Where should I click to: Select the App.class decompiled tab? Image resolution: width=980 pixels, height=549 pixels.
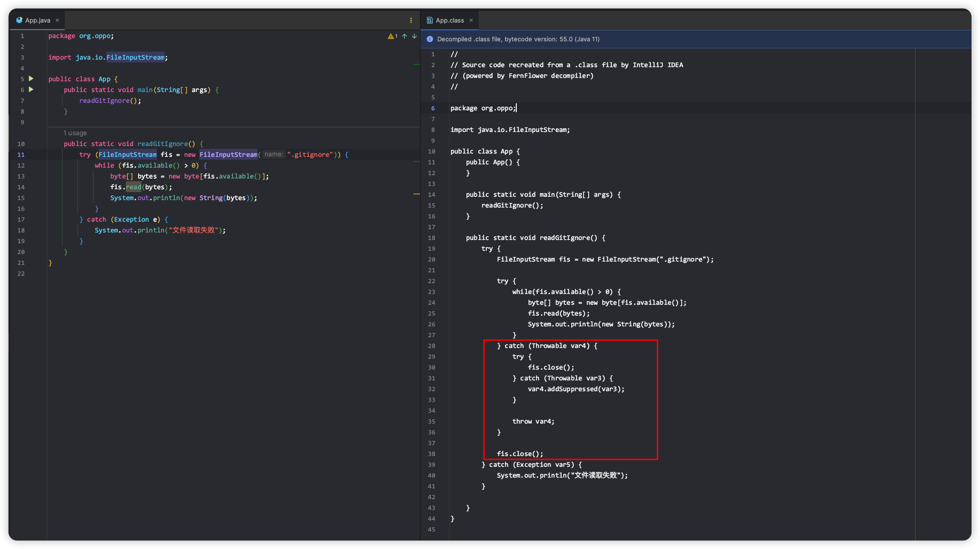click(448, 20)
